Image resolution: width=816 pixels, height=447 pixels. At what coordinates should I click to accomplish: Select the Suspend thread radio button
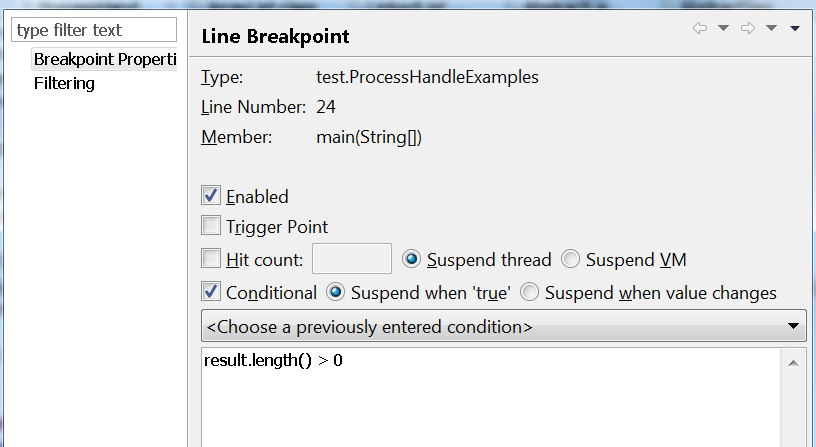tap(411, 259)
